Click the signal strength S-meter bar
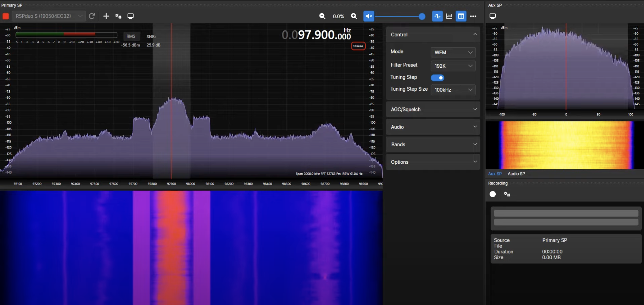This screenshot has width=644, height=305. tap(66, 35)
